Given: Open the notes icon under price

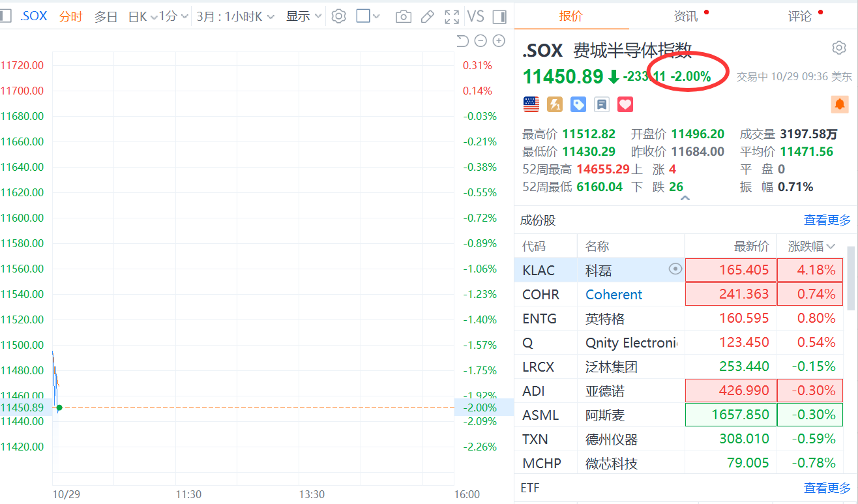Looking at the screenshot, I should click(602, 104).
